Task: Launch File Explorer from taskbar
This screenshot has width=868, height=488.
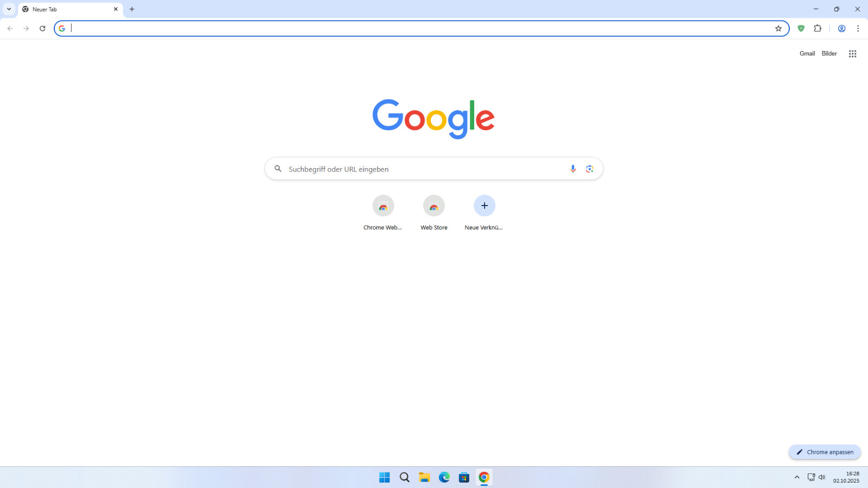Action: 424,477
